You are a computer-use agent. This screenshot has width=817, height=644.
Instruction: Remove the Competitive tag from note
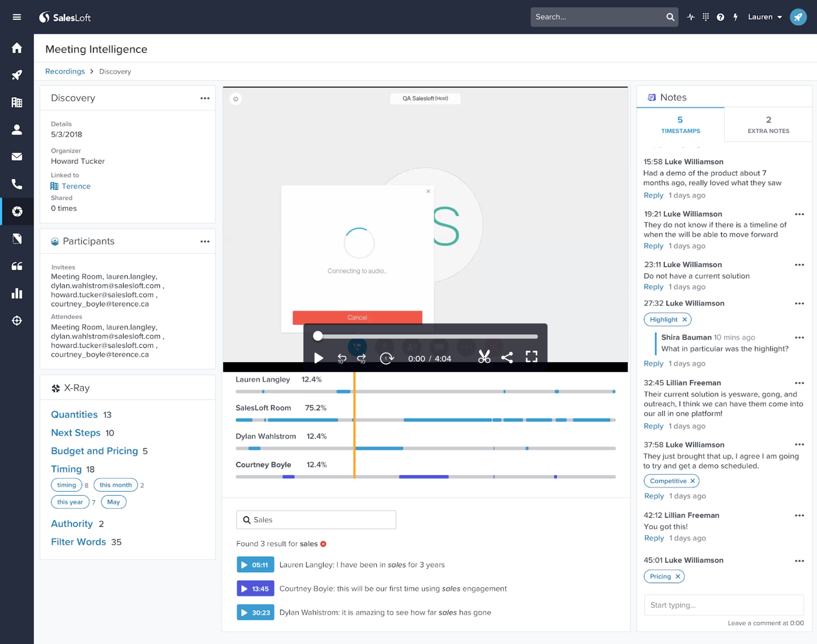click(693, 481)
